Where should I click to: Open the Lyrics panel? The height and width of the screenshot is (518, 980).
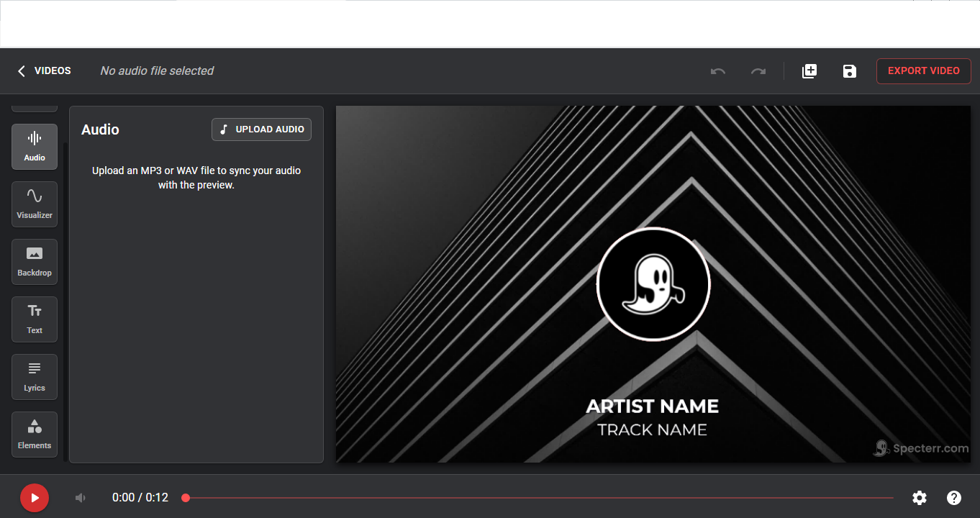[35, 377]
